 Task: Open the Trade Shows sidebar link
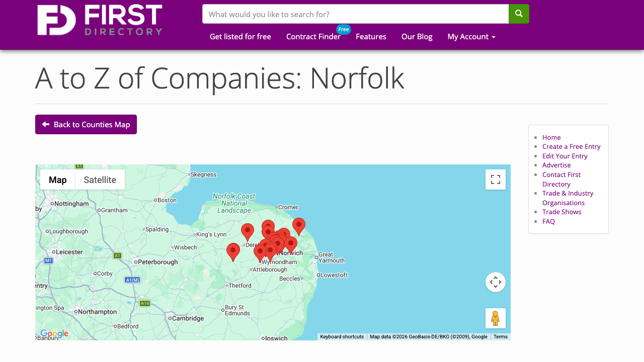pyautogui.click(x=561, y=212)
